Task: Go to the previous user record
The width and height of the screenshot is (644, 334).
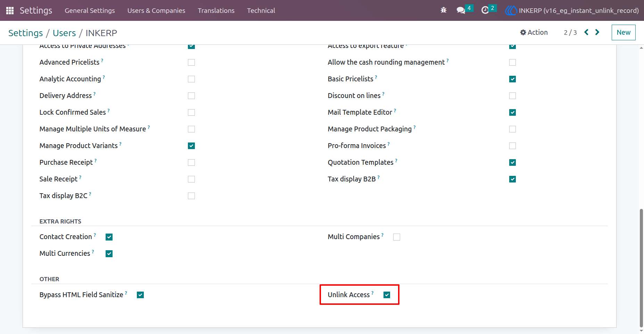Action: 586,32
